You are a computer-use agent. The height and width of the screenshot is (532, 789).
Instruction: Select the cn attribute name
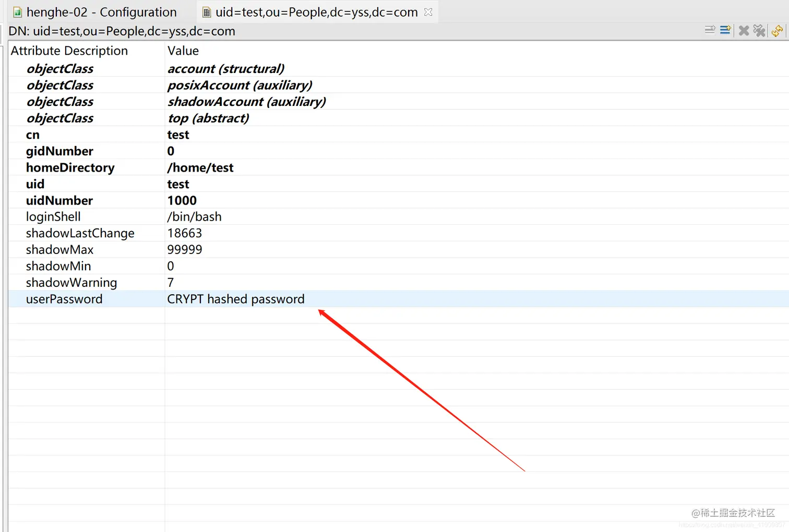click(x=33, y=135)
